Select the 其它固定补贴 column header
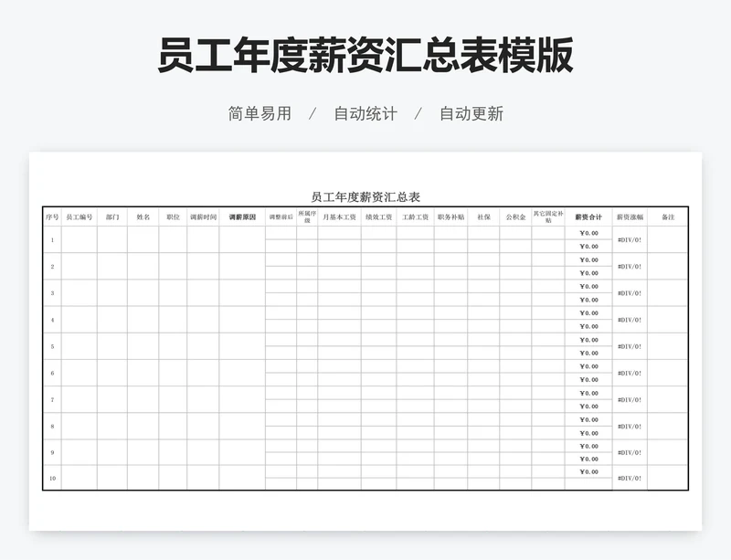 click(548, 217)
